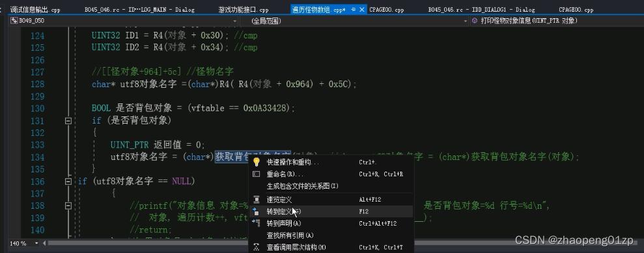The image size is (644, 253).
Task: Open the B045_046.rc LOG_MAIN Dialog tab
Action: (139, 10)
